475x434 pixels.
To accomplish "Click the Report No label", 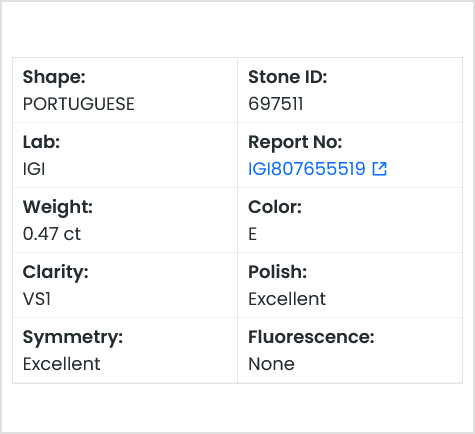I will point(295,143).
